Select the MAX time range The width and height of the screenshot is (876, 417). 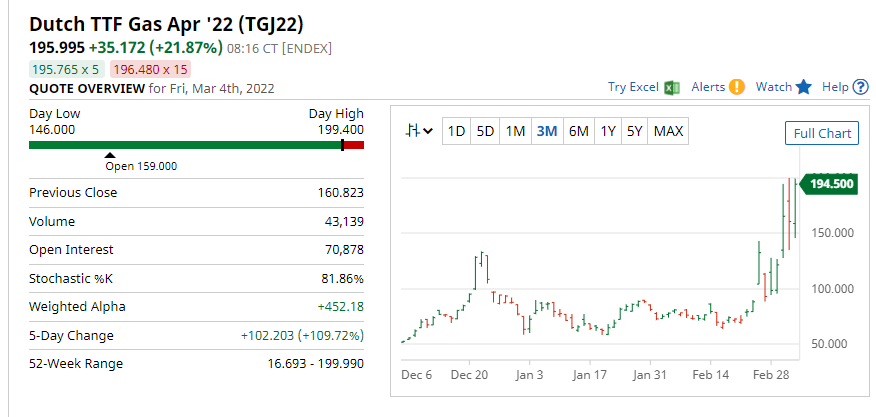(668, 131)
